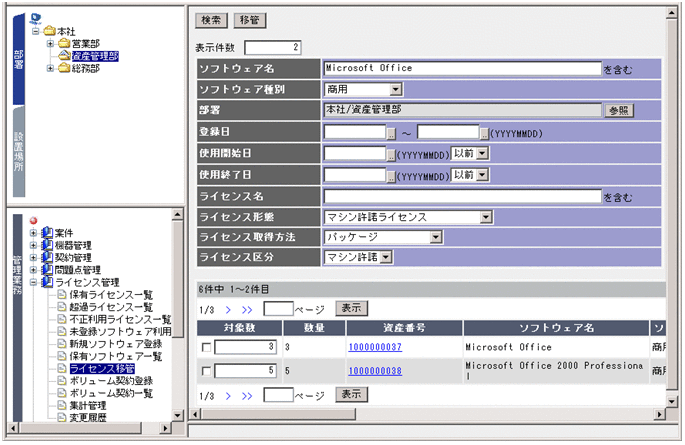Viewport: 685px width, 445px height.
Task: Expand the 営業部 tree node
Action: (x=50, y=44)
